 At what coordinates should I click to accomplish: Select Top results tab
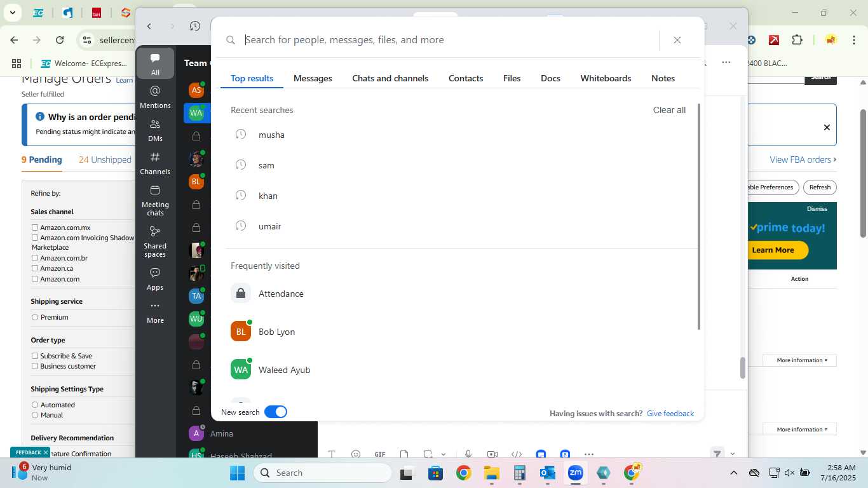pos(252,78)
